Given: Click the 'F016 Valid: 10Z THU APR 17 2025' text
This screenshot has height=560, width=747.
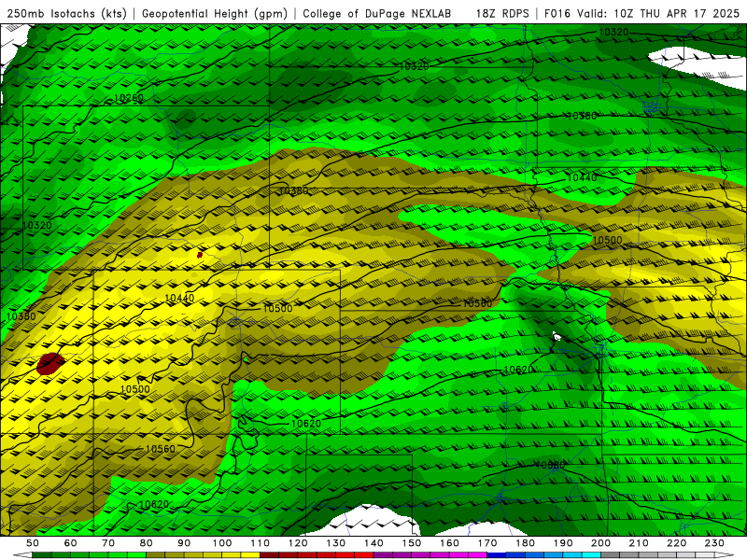Looking at the screenshot, I should point(641,14).
